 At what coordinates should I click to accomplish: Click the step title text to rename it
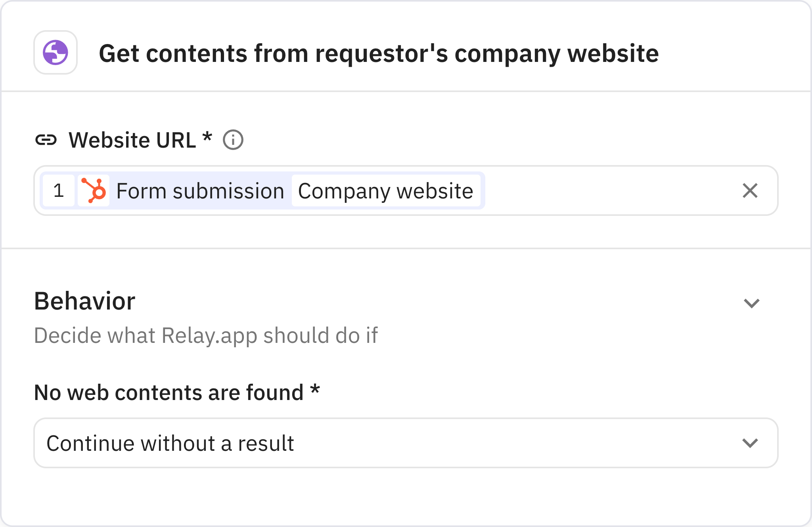[x=379, y=54]
